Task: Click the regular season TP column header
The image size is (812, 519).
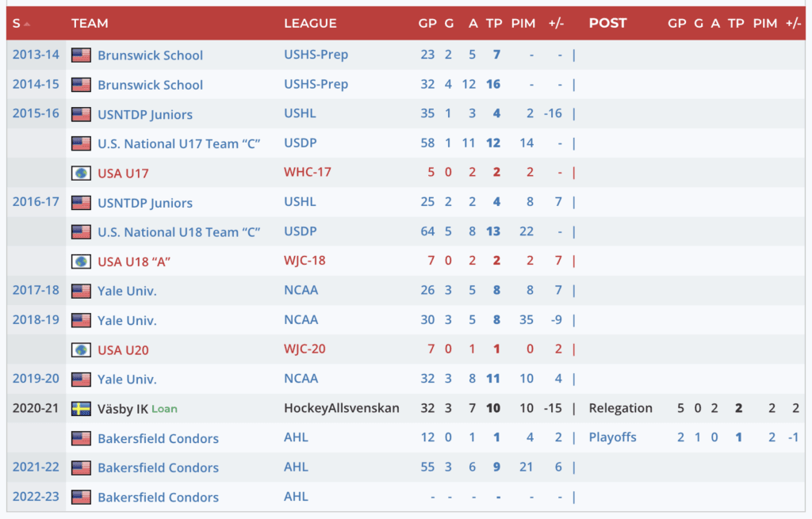Action: point(495,24)
